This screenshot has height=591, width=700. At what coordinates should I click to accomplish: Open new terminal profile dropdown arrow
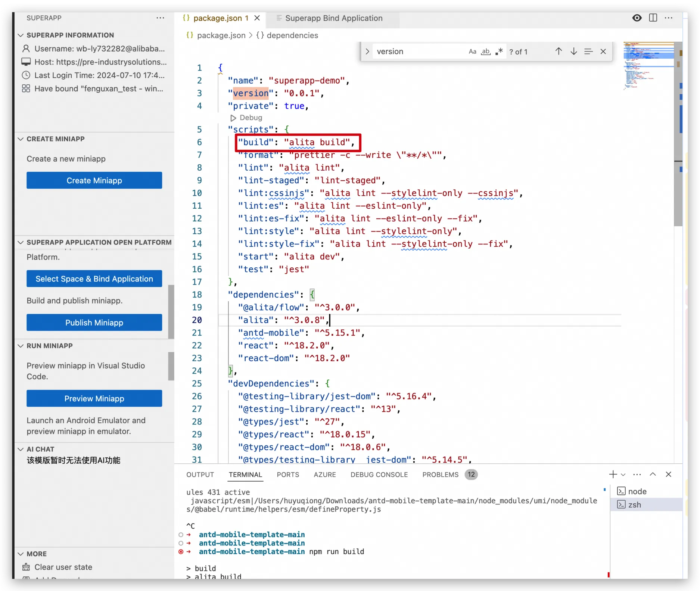(623, 475)
